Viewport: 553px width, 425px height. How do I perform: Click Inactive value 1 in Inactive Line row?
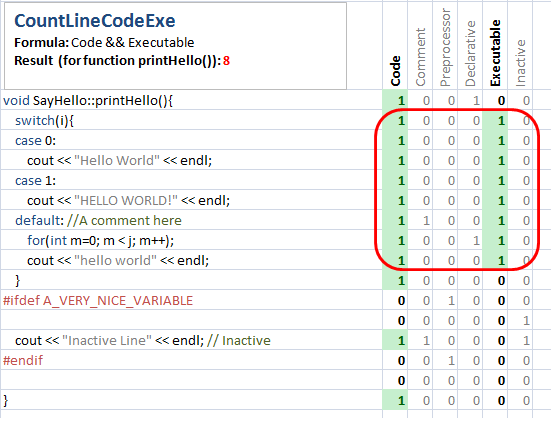click(526, 341)
